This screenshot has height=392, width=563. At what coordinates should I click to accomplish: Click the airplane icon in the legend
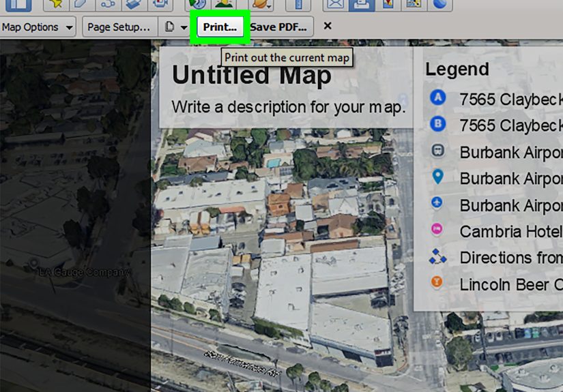(437, 203)
